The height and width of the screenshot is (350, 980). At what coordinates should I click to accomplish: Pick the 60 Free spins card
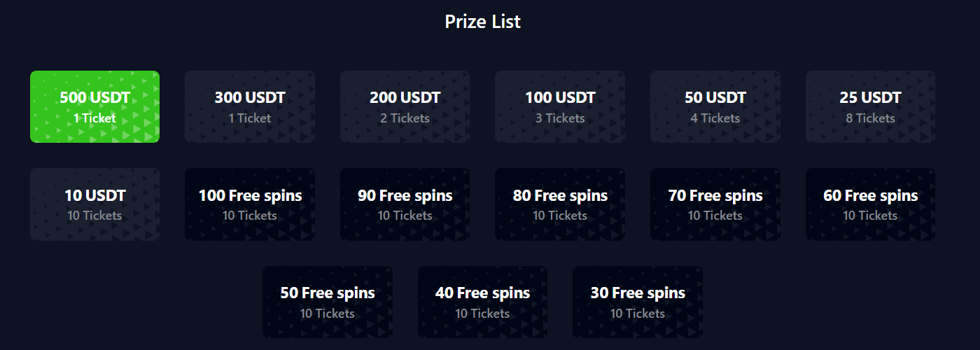(870, 204)
